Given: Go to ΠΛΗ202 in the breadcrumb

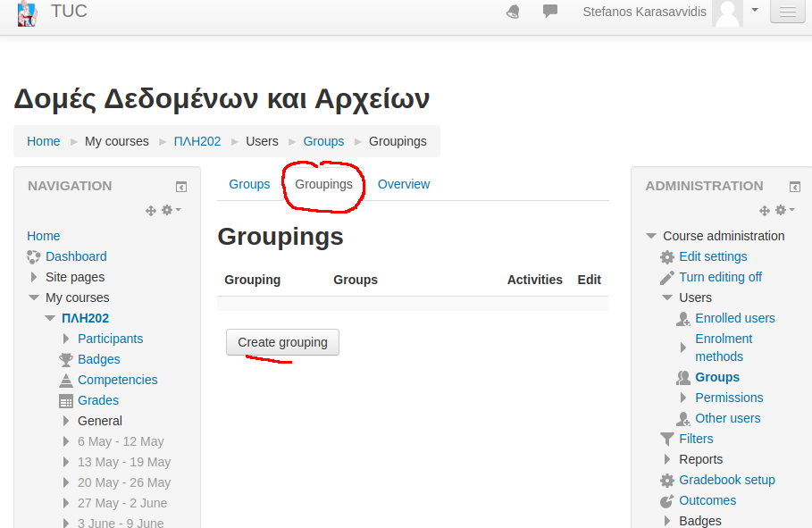Looking at the screenshot, I should 197,141.
